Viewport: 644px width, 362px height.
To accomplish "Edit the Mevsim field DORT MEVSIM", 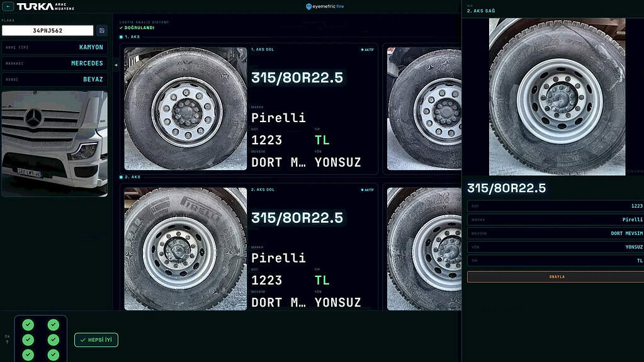I will [x=556, y=233].
